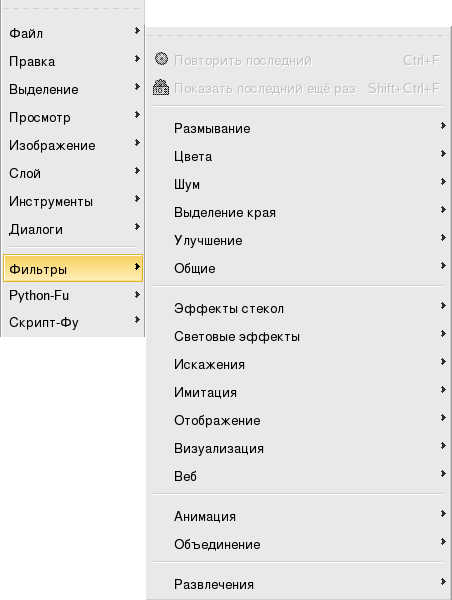Click the Повторить последний filter icon
The width and height of the screenshot is (452, 600).
click(161, 59)
